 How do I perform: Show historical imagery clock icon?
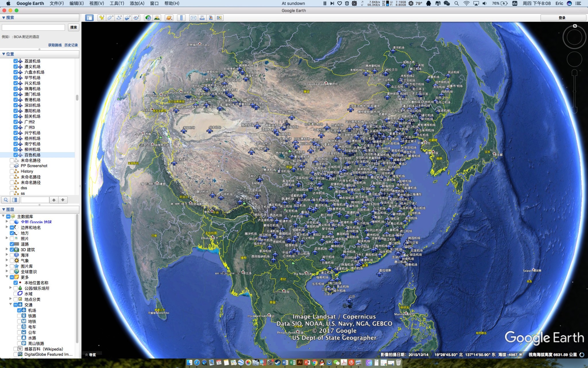[148, 18]
